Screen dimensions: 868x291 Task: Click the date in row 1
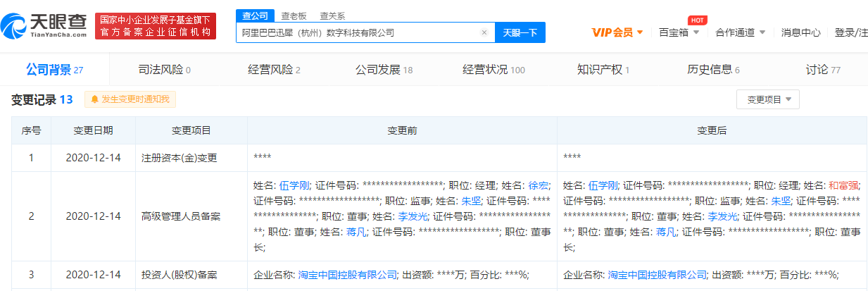pyautogui.click(x=93, y=158)
